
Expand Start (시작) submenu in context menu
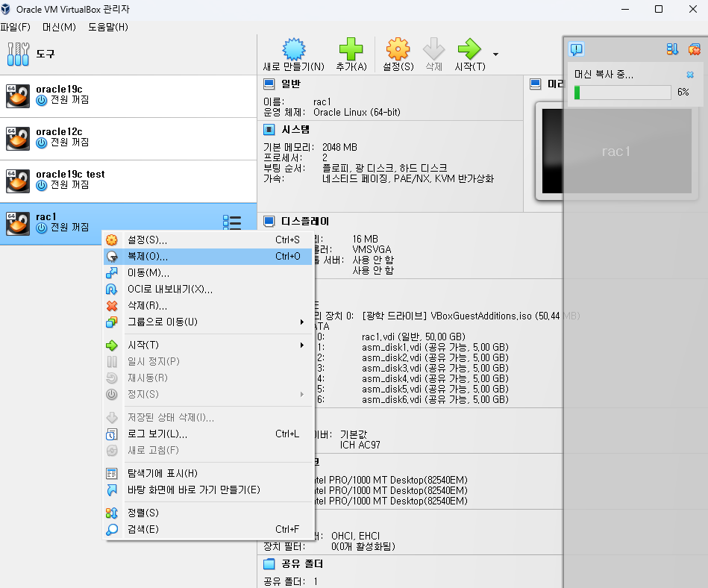click(x=207, y=345)
